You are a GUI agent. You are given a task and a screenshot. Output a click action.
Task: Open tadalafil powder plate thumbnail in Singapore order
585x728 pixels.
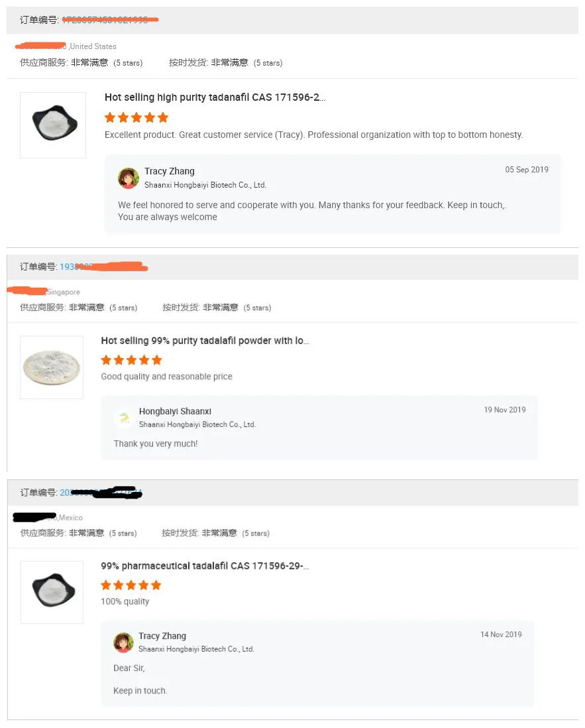[52, 367]
